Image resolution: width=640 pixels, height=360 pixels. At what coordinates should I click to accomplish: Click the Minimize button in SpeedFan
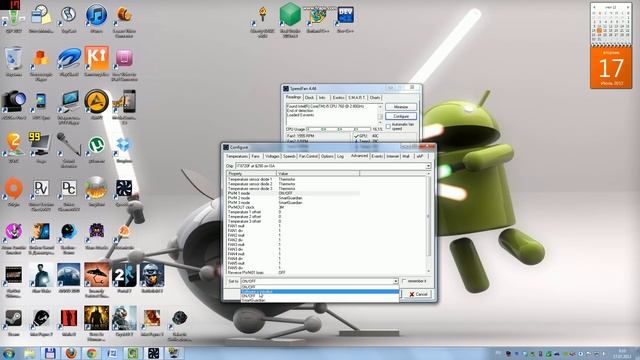tap(401, 107)
